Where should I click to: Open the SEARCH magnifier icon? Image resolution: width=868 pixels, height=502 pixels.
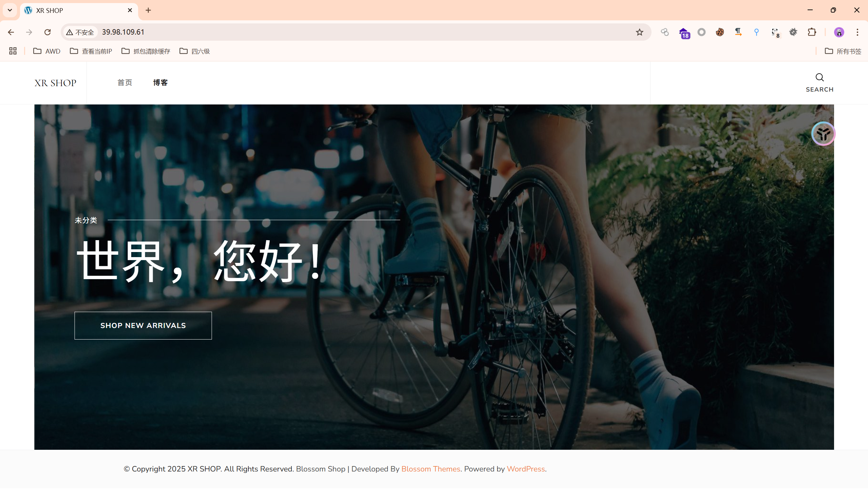click(x=819, y=77)
